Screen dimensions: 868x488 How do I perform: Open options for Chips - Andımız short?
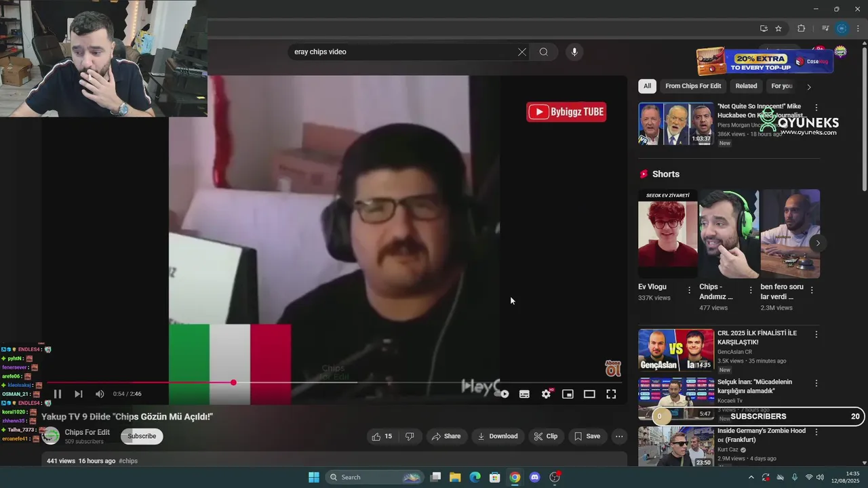click(751, 290)
